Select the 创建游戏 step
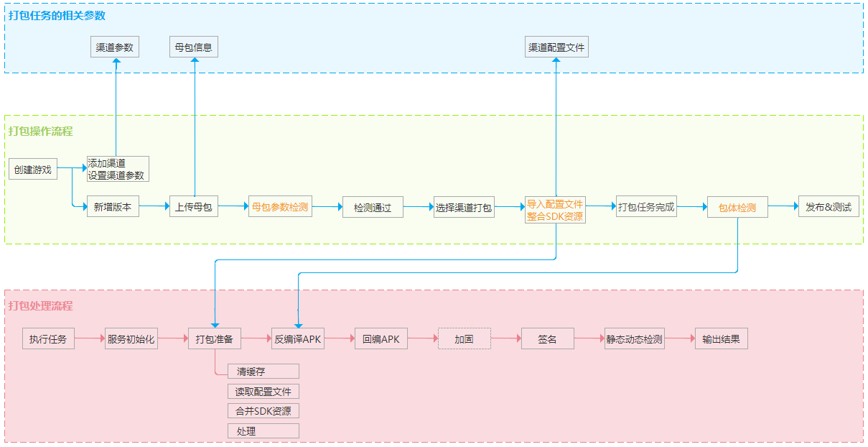868x447 pixels. click(x=32, y=170)
